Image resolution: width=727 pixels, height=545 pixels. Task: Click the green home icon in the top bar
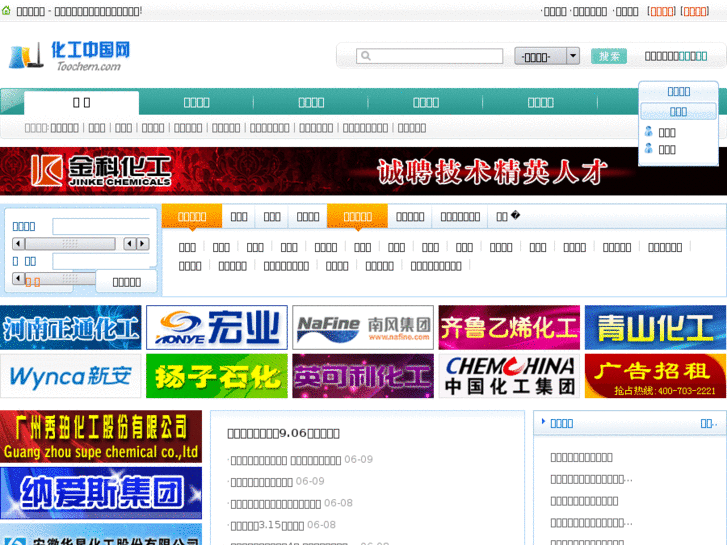(x=6, y=10)
